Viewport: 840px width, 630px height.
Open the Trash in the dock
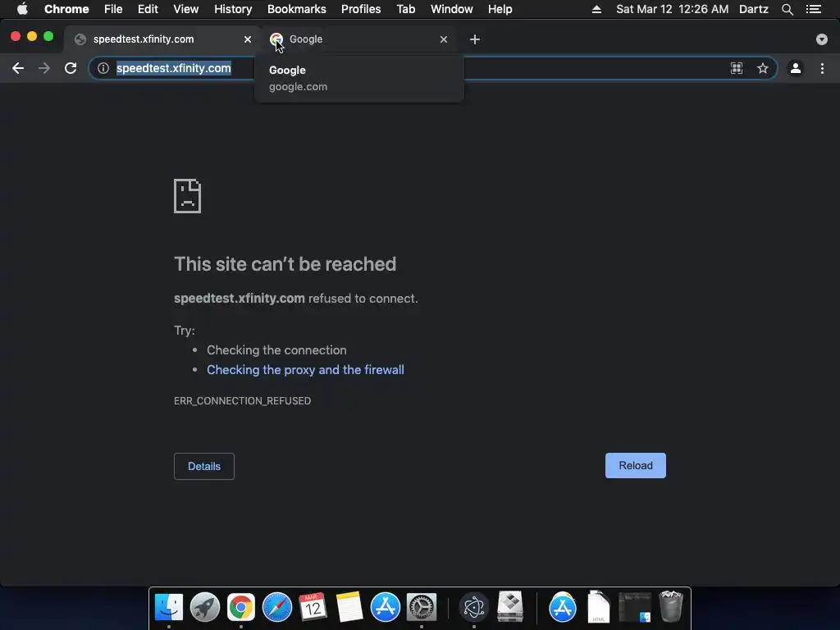coord(671,606)
